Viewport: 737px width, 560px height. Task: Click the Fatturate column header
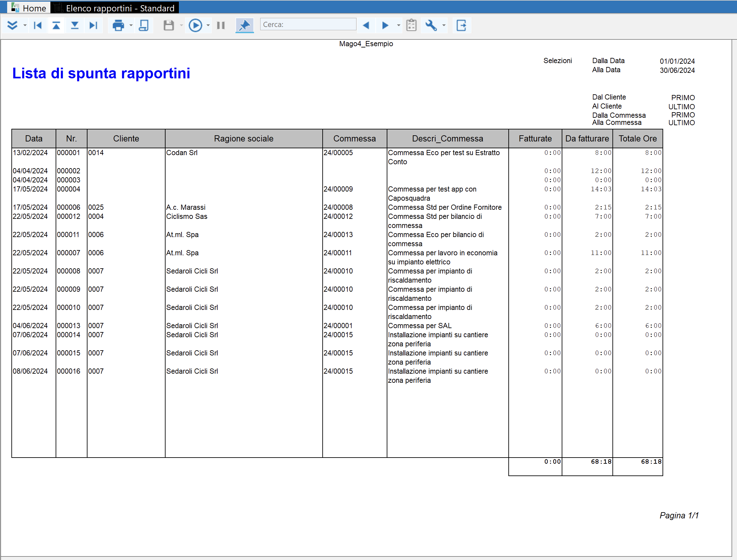pyautogui.click(x=535, y=139)
